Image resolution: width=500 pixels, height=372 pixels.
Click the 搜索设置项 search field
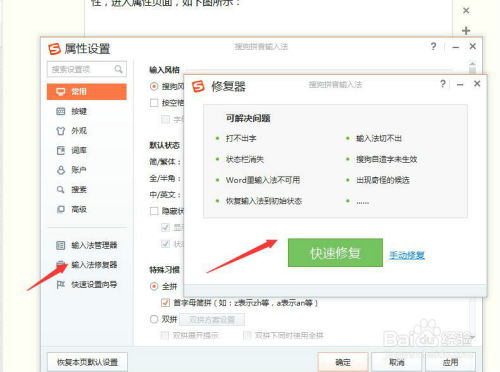pyautogui.click(x=87, y=69)
